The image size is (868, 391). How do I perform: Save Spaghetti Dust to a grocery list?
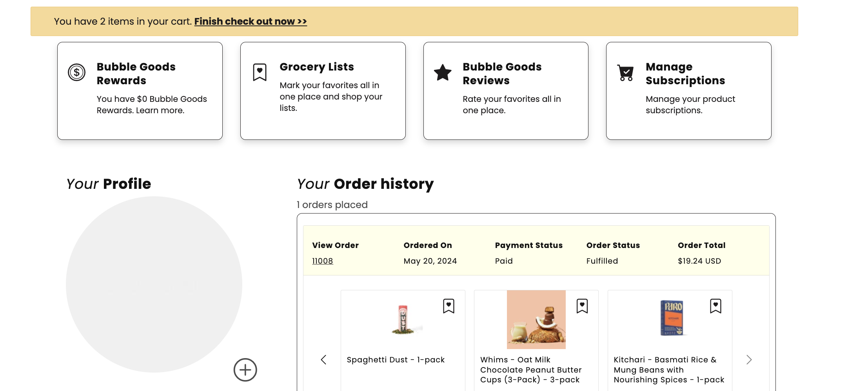(x=449, y=306)
